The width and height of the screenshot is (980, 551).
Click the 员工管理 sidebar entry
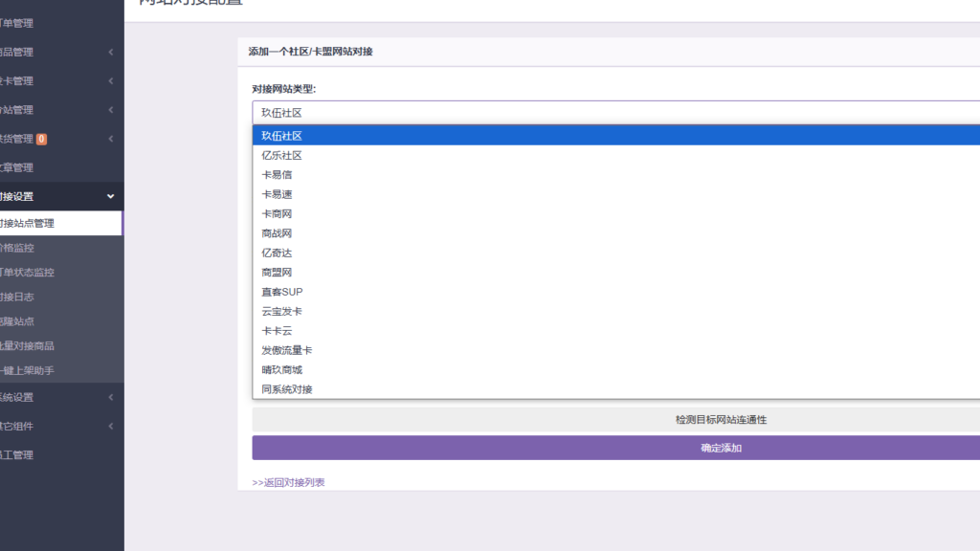[x=38, y=455]
